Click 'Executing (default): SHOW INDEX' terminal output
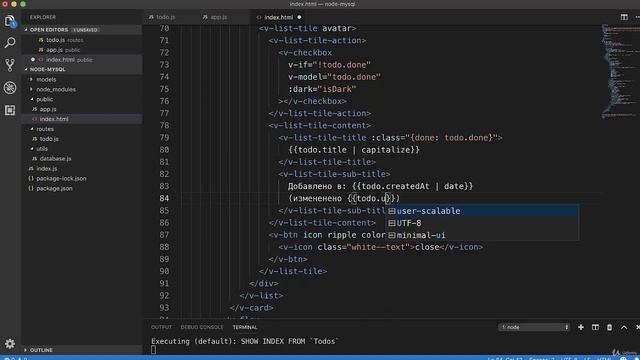The height and width of the screenshot is (360, 640). [x=245, y=341]
